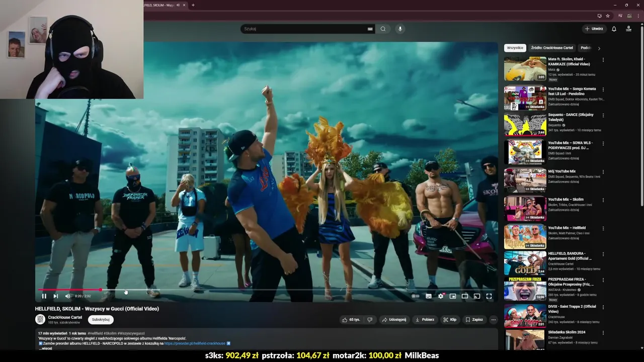Viewport: 644px width, 362px height.
Task: Open the preorder.pl album link
Action: point(195,343)
